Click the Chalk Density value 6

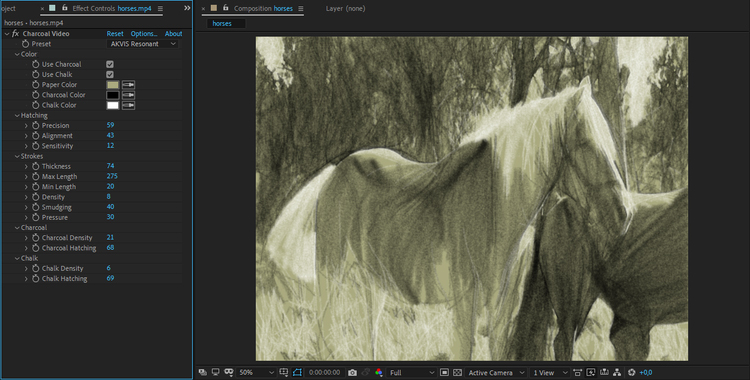click(x=109, y=268)
